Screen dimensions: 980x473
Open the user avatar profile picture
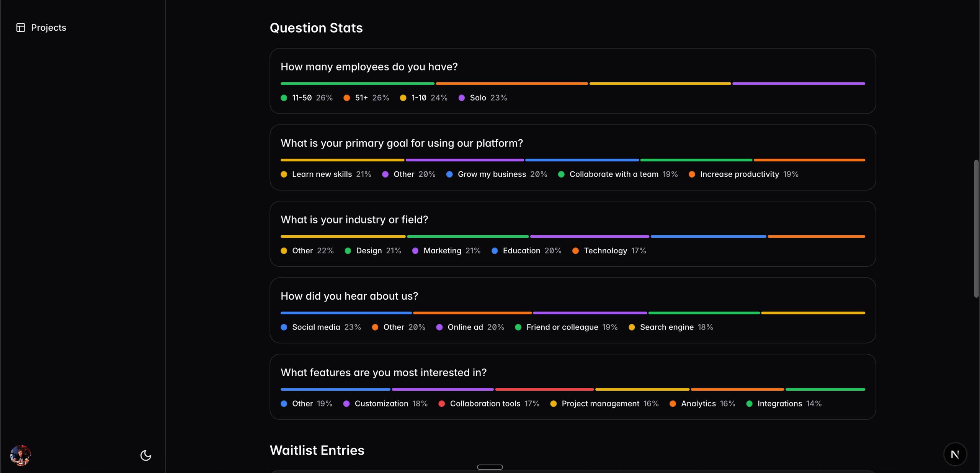(x=20, y=455)
